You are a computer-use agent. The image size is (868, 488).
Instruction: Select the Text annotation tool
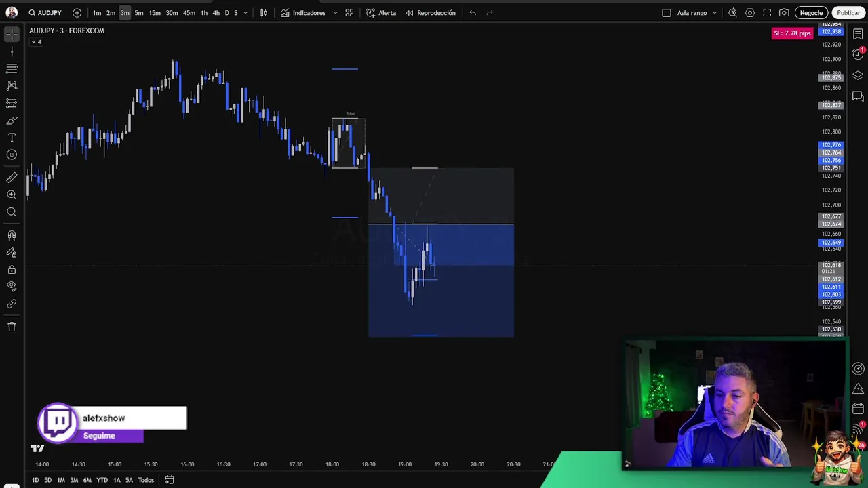coord(12,138)
